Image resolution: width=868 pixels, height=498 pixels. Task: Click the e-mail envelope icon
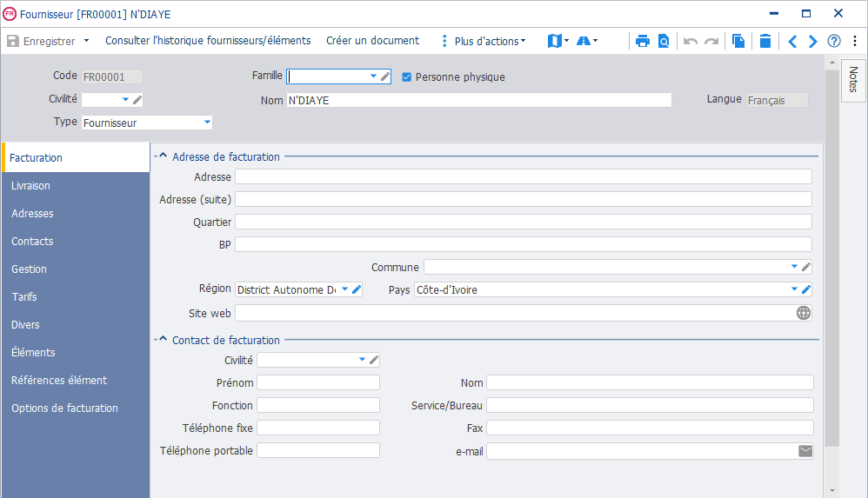[x=805, y=451]
